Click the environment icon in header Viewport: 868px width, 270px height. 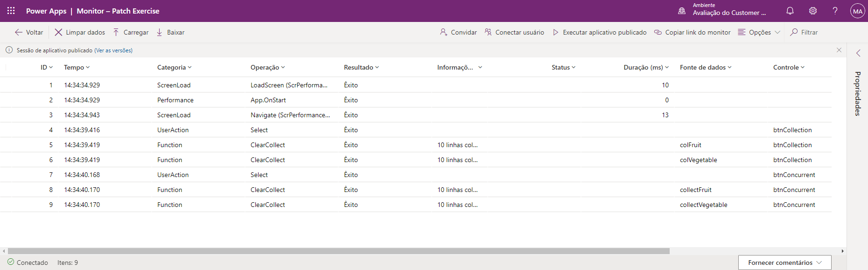pos(682,11)
